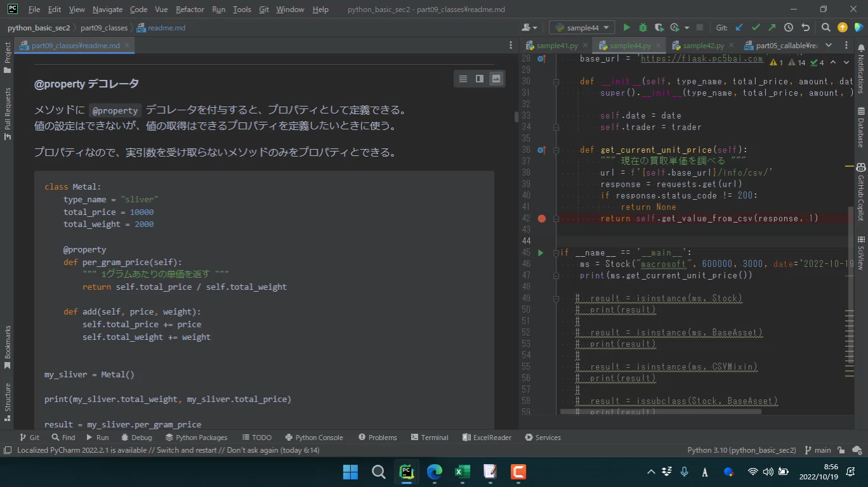Viewport: 868px width, 487px height.
Task: Roll back changes with undo arrow icon
Action: coord(805,27)
